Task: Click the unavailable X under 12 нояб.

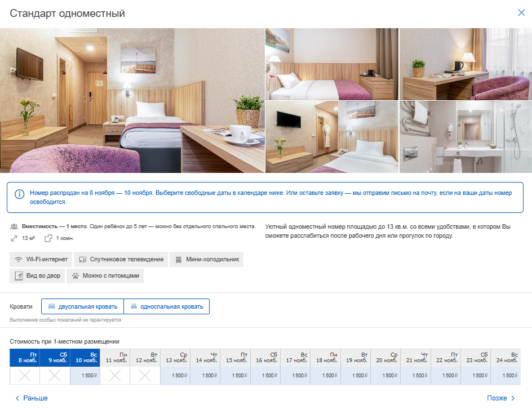Action: (145, 375)
